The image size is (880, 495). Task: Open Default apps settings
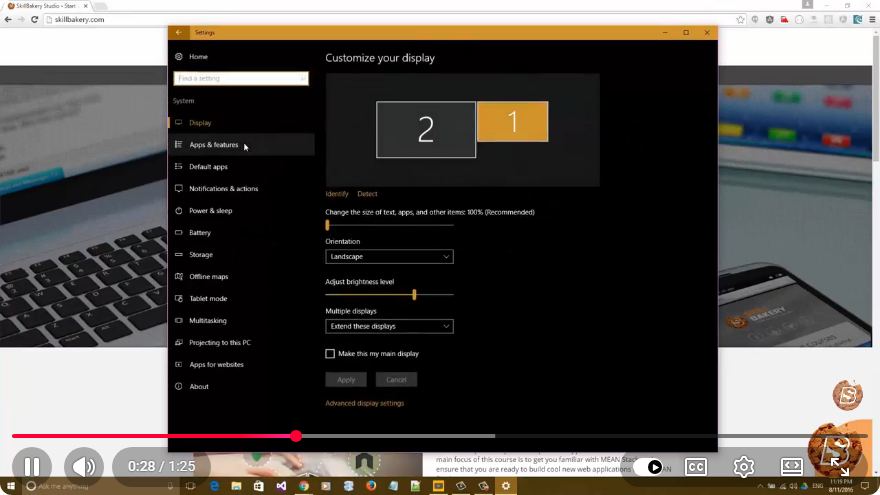(x=241, y=167)
